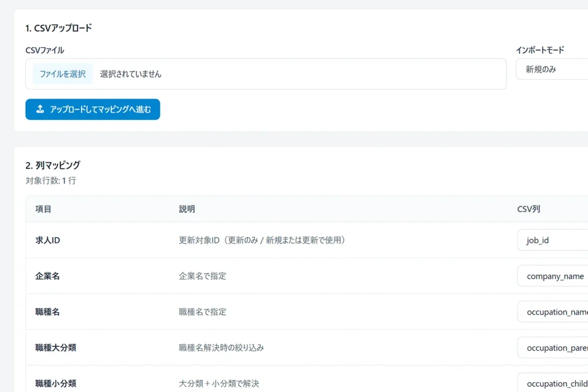Choose a file with ファイルを選択
588x392 pixels.
63,74
